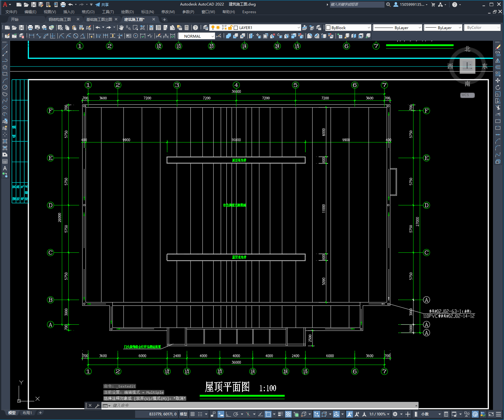Click the Plot printer icon in Standard toolbar

point(30,28)
